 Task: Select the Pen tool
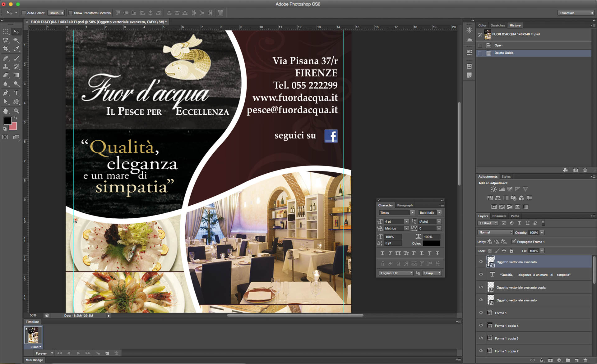[x=6, y=93]
